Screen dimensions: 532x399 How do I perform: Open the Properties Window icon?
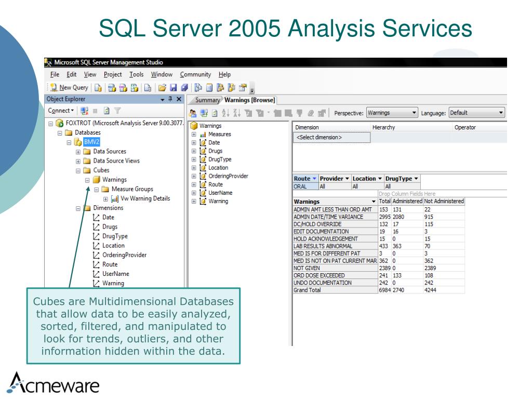click(243, 88)
